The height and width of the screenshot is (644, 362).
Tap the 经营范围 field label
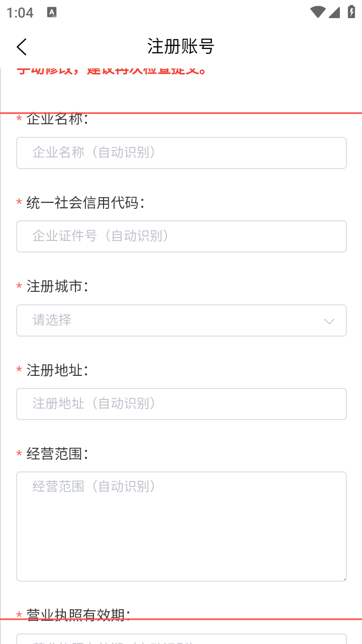click(57, 454)
